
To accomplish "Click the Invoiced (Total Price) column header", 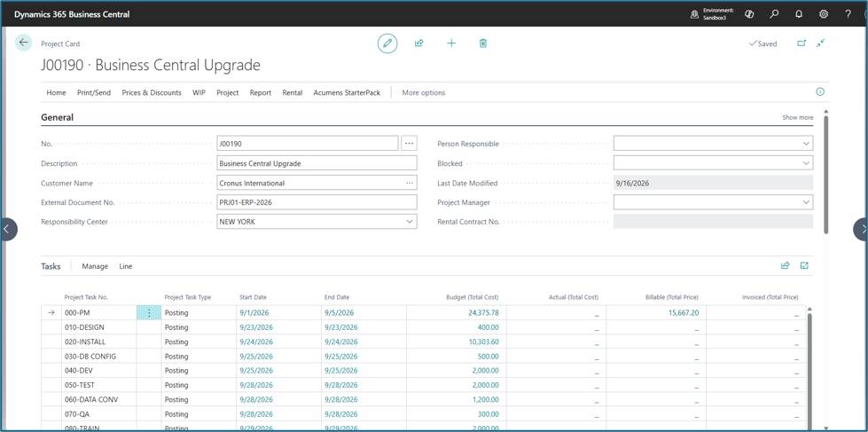I will pyautogui.click(x=770, y=297).
